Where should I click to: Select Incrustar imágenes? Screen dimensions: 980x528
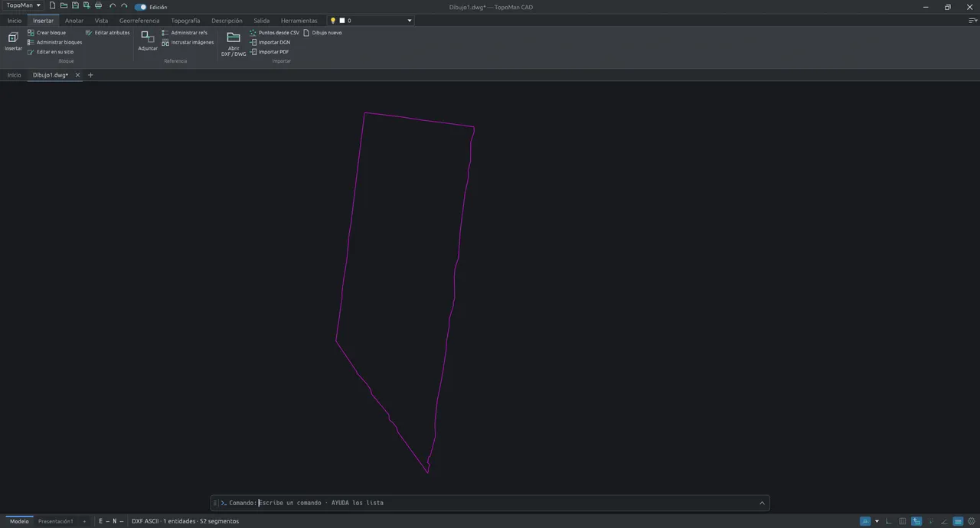coord(188,42)
